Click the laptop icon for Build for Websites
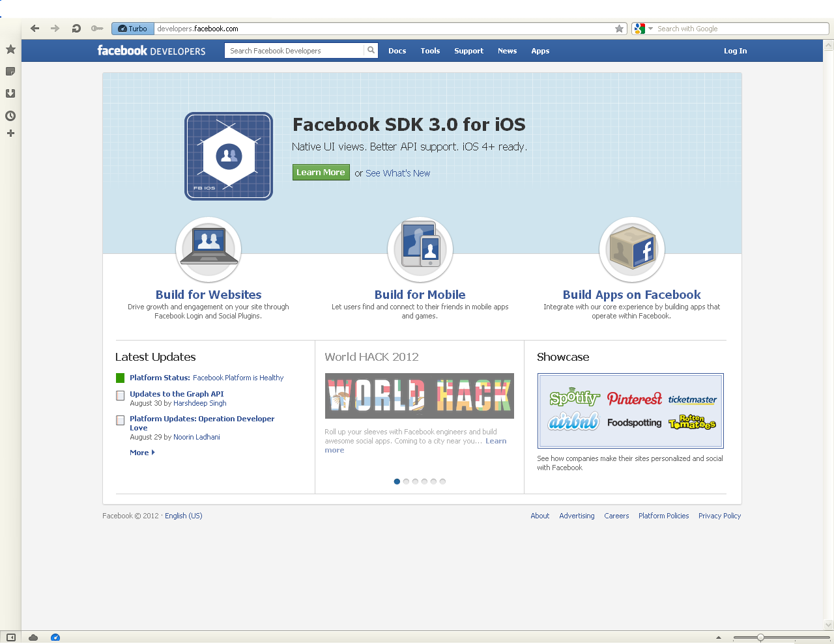This screenshot has width=834, height=644. pos(208,249)
